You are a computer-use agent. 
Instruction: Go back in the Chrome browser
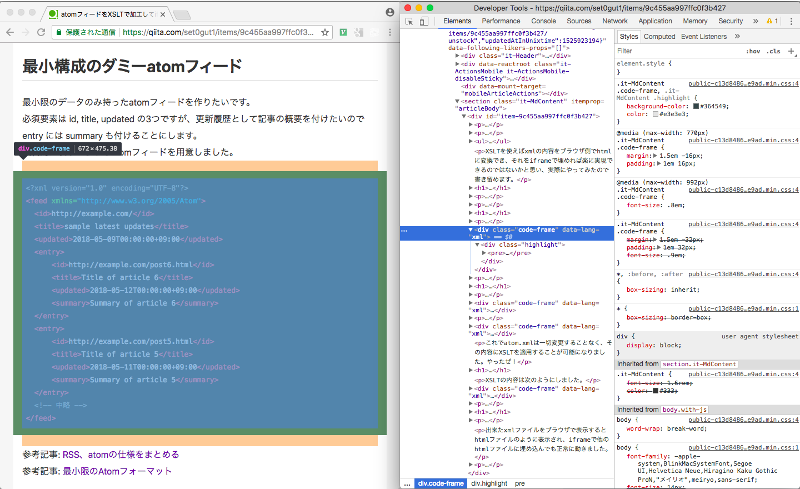coord(10,32)
